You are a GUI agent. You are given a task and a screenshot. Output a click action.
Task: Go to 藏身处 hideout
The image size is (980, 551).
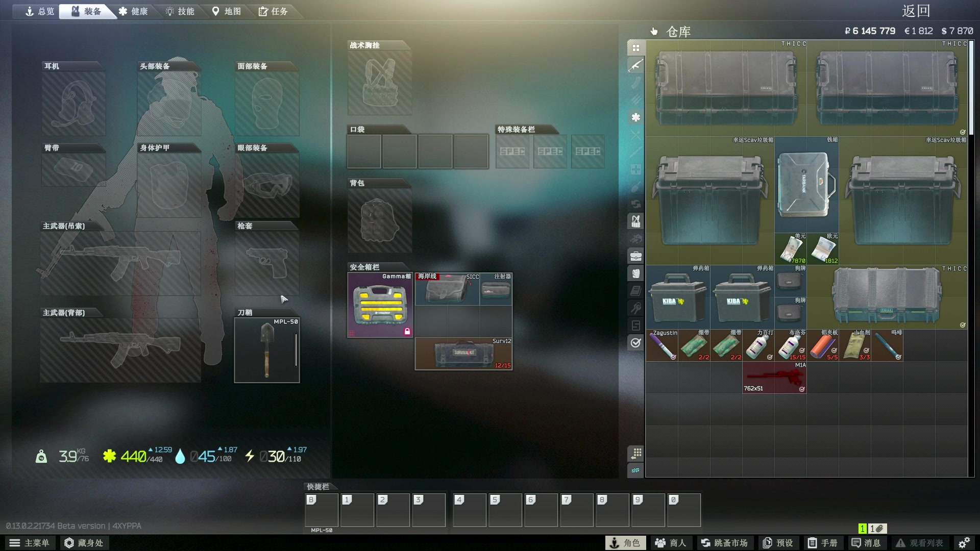click(84, 543)
